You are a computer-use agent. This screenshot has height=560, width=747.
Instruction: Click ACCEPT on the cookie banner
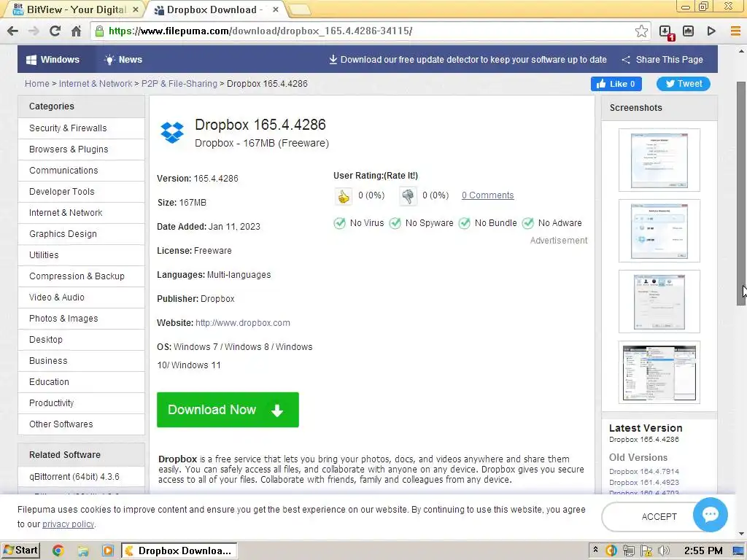pyautogui.click(x=659, y=517)
